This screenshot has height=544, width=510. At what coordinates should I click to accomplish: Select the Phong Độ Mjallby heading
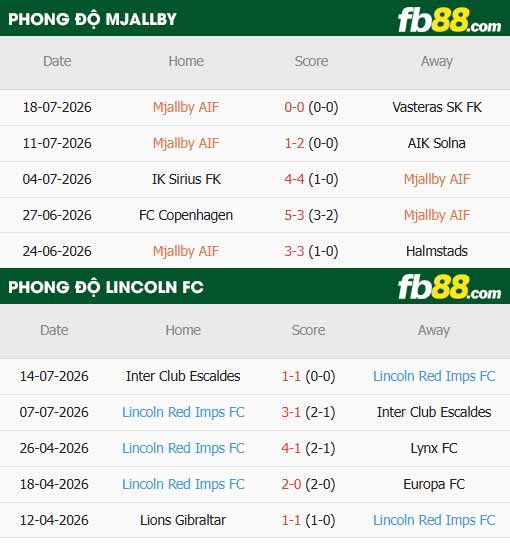[x=92, y=19]
